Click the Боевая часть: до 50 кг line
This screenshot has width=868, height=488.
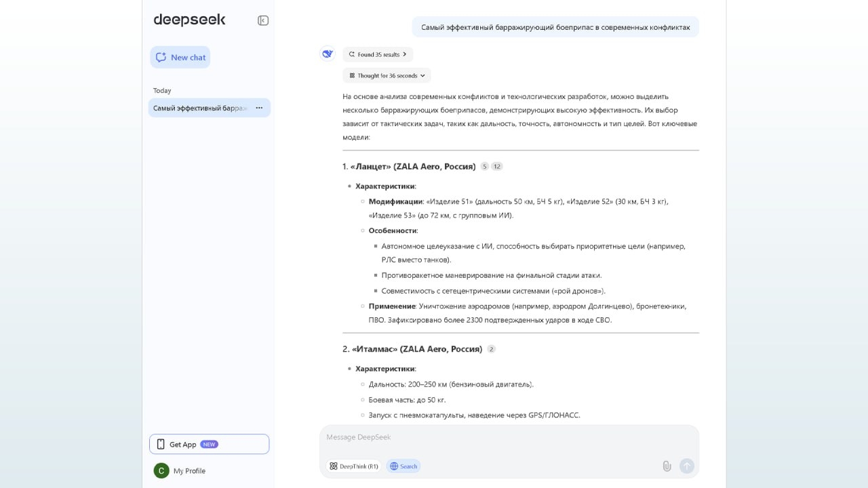tap(407, 399)
